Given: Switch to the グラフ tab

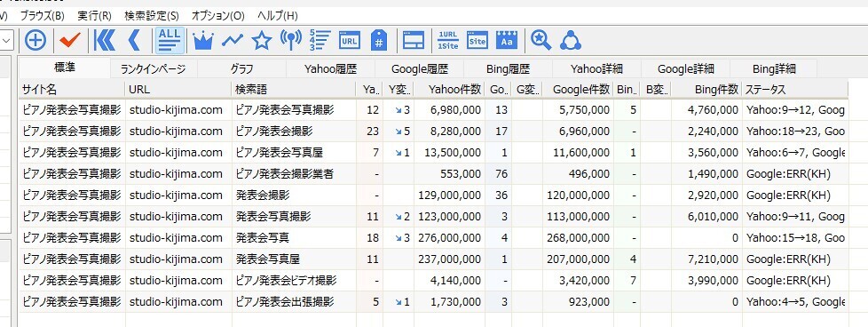Looking at the screenshot, I should pyautogui.click(x=242, y=69).
